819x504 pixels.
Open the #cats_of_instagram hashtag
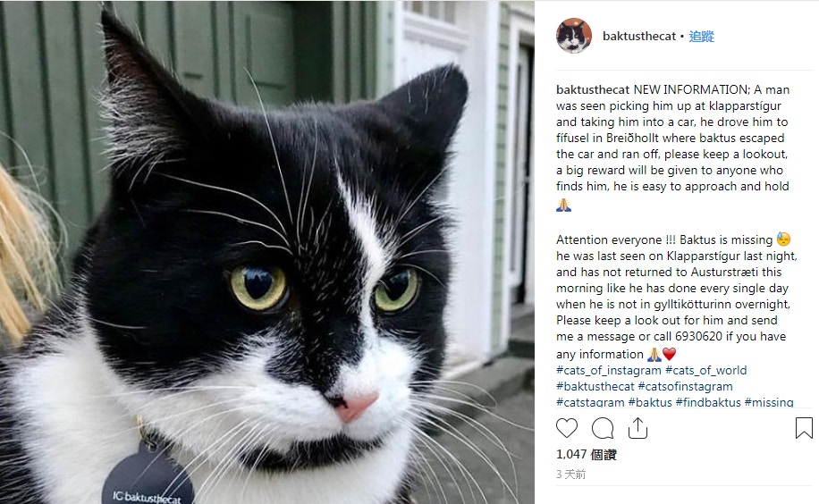tap(609, 370)
